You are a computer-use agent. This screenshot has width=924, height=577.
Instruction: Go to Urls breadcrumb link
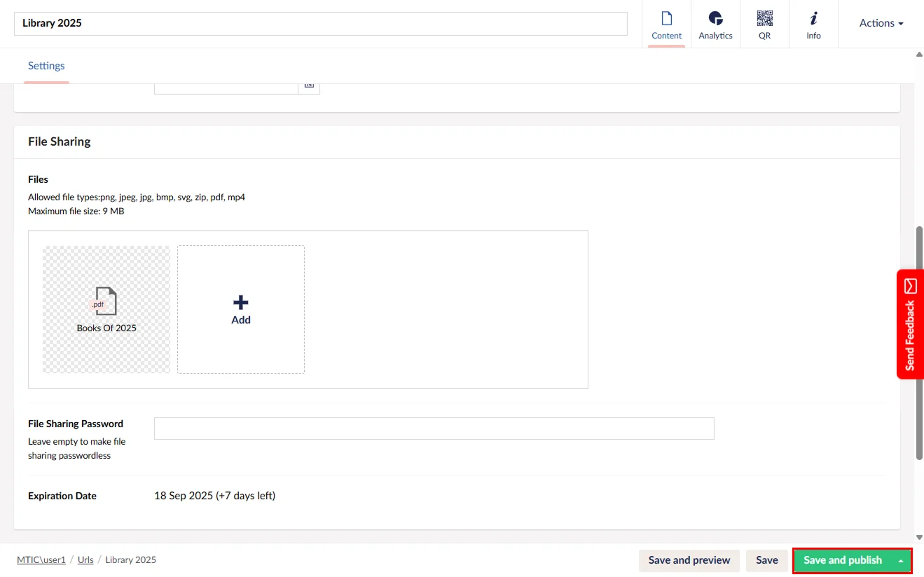point(85,560)
